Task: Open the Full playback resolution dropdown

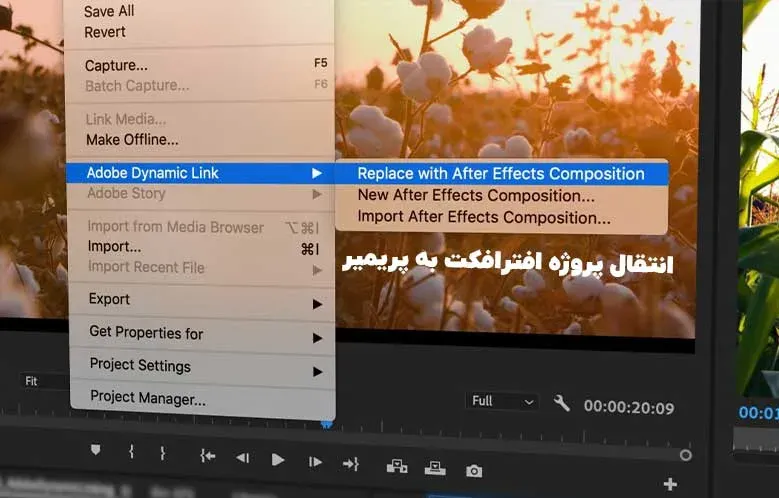Action: (501, 401)
